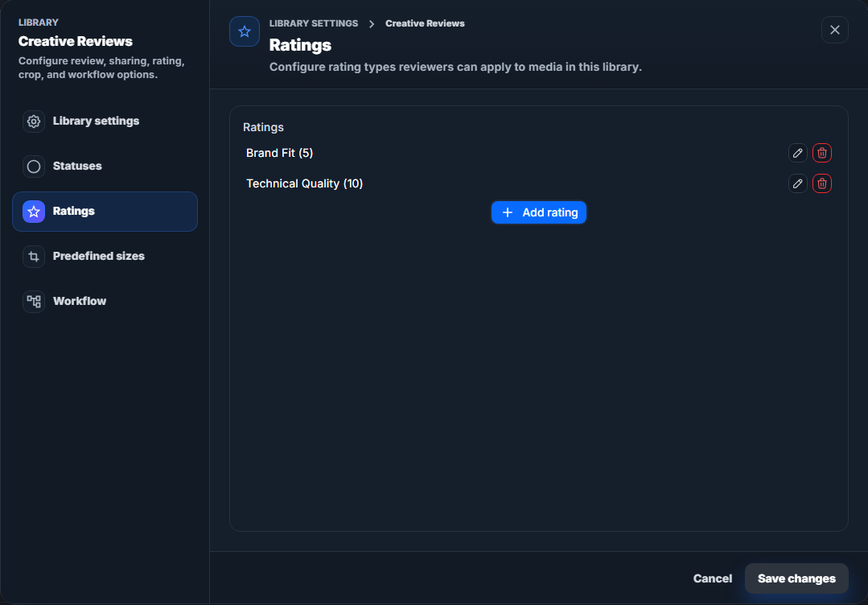Go to Predefined sizes section
Viewport: 868px width, 605px height.
click(105, 257)
